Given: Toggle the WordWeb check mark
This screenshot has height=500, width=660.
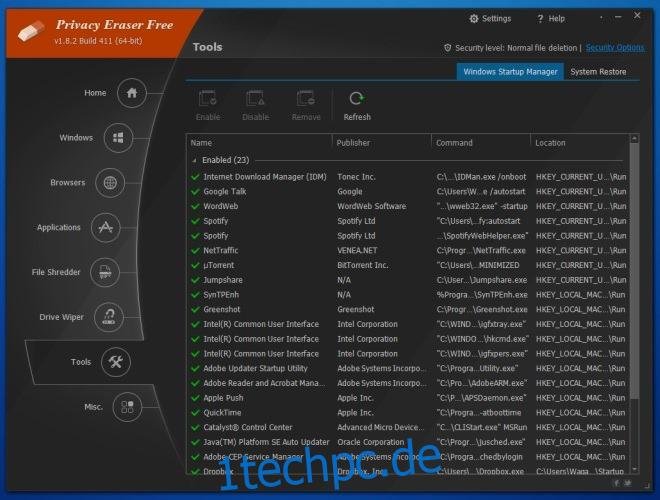Looking at the screenshot, I should coord(195,206).
